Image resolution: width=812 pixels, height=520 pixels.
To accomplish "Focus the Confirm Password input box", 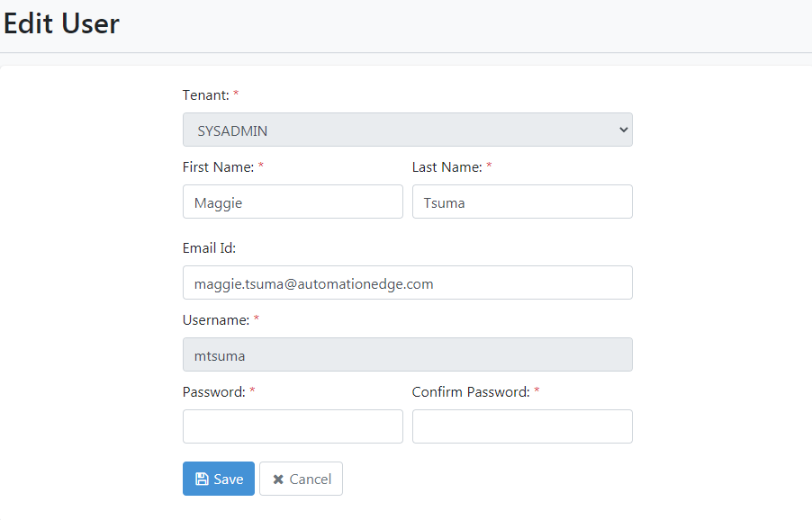I will pyautogui.click(x=522, y=426).
